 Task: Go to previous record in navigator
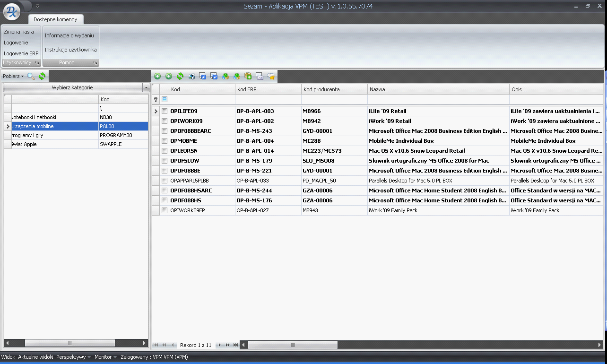(173, 345)
